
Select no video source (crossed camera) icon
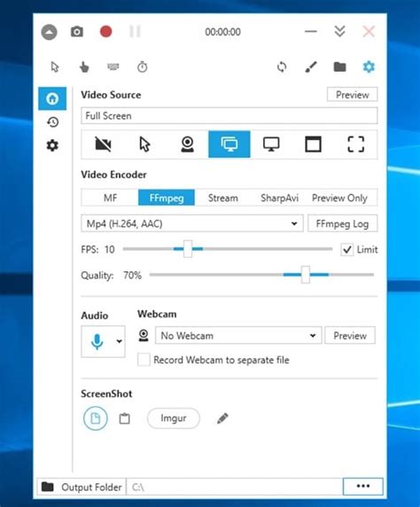click(103, 144)
